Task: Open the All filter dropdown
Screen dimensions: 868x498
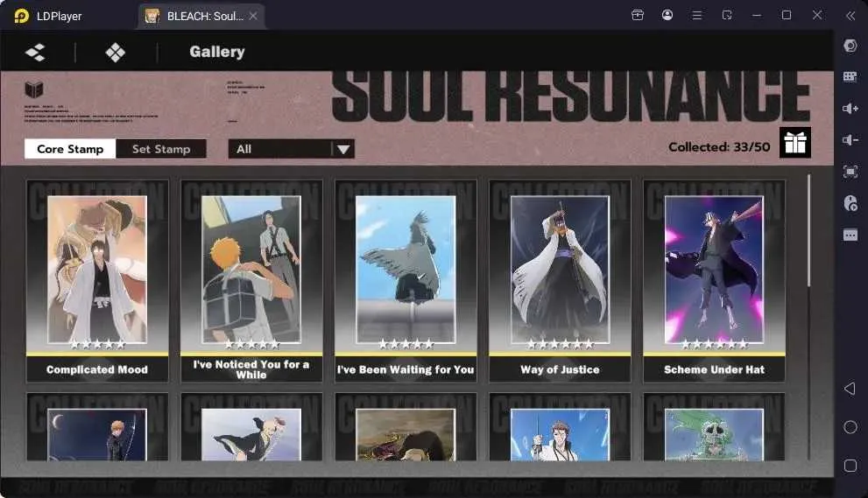Action: 291,149
